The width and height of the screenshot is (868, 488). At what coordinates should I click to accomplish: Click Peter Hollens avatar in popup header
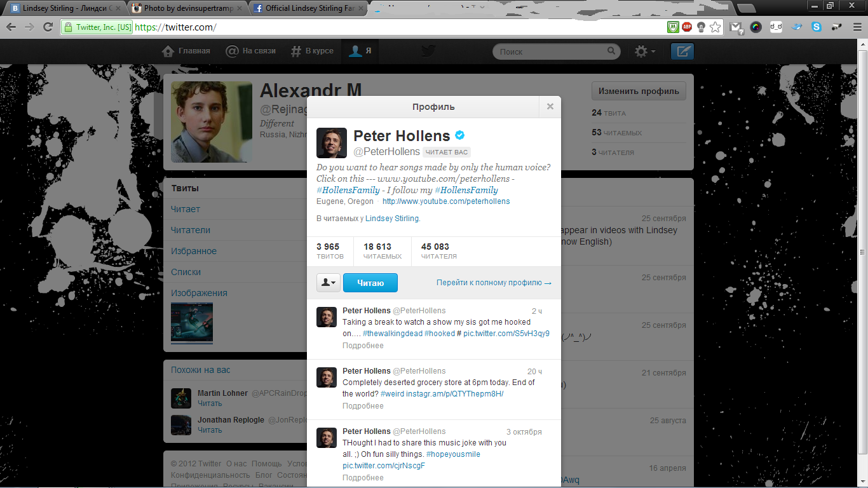pyautogui.click(x=332, y=143)
